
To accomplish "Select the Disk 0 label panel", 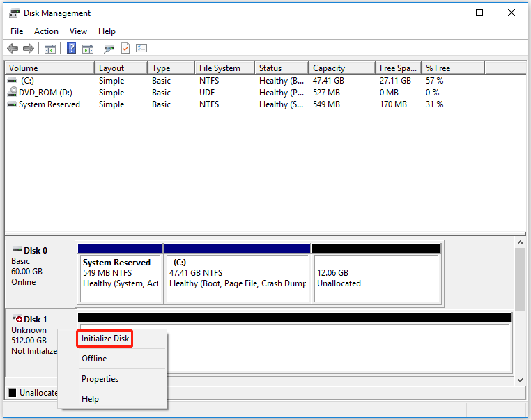I will coord(40,272).
